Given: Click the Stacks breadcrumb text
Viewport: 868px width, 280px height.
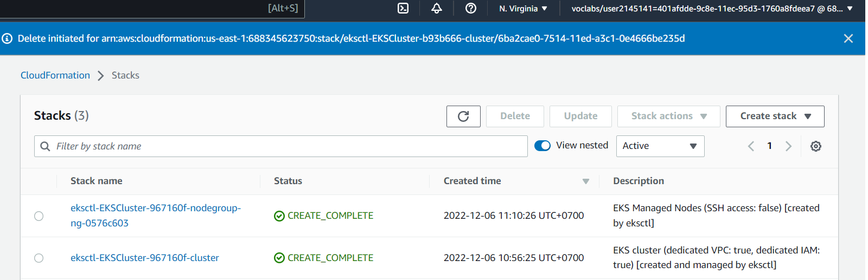Looking at the screenshot, I should (125, 75).
